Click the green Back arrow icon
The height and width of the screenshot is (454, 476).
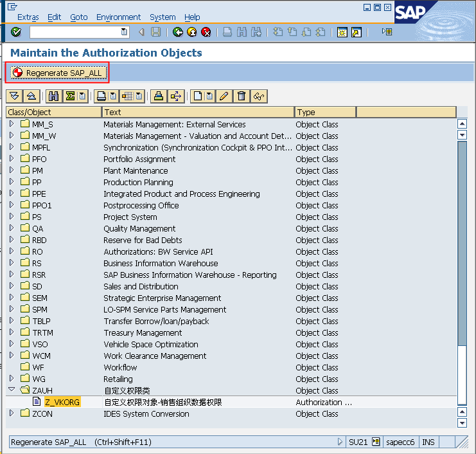[178, 32]
